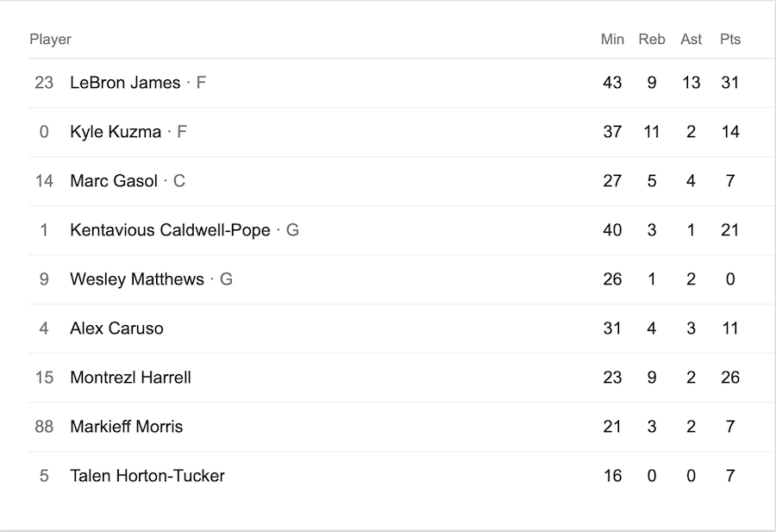Open Montrezl Harrell player row
This screenshot has width=776, height=532.
(x=402, y=378)
